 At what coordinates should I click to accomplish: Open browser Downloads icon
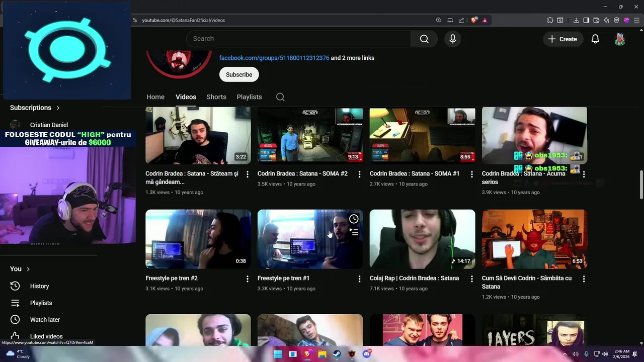tap(576, 20)
